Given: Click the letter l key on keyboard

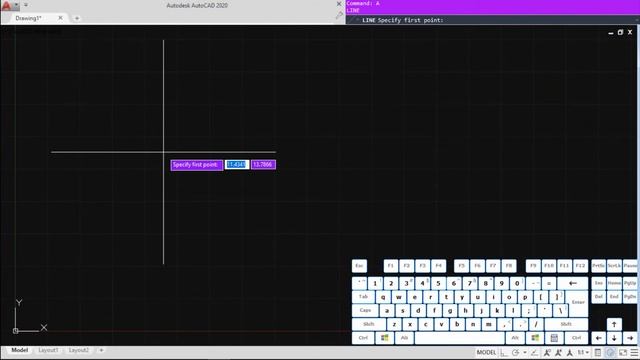Looking at the screenshot, I should (513, 311).
